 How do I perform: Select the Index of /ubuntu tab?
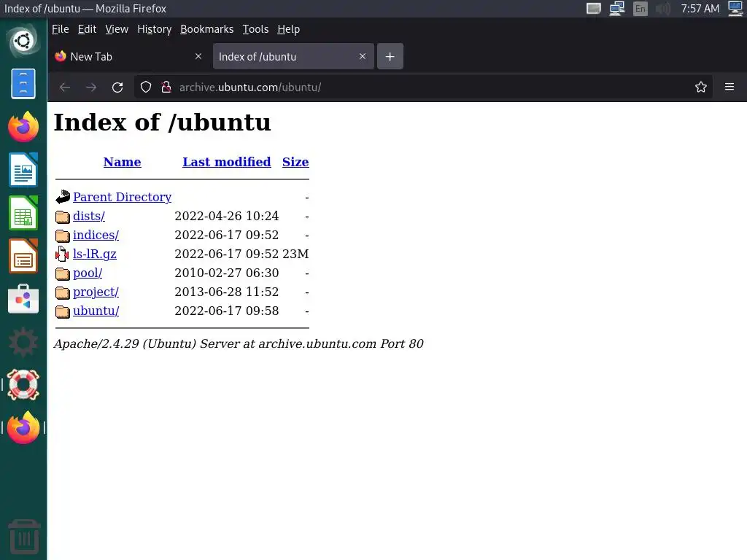[x=293, y=57]
